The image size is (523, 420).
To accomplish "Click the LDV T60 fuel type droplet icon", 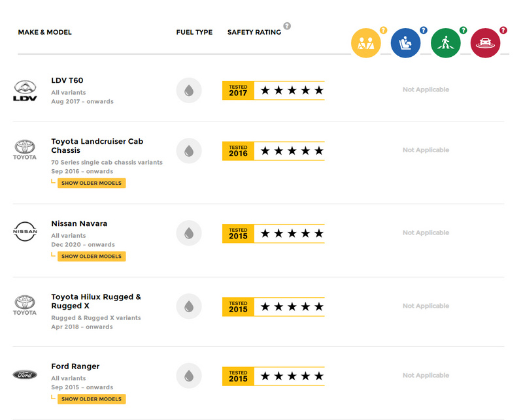I will pos(189,90).
